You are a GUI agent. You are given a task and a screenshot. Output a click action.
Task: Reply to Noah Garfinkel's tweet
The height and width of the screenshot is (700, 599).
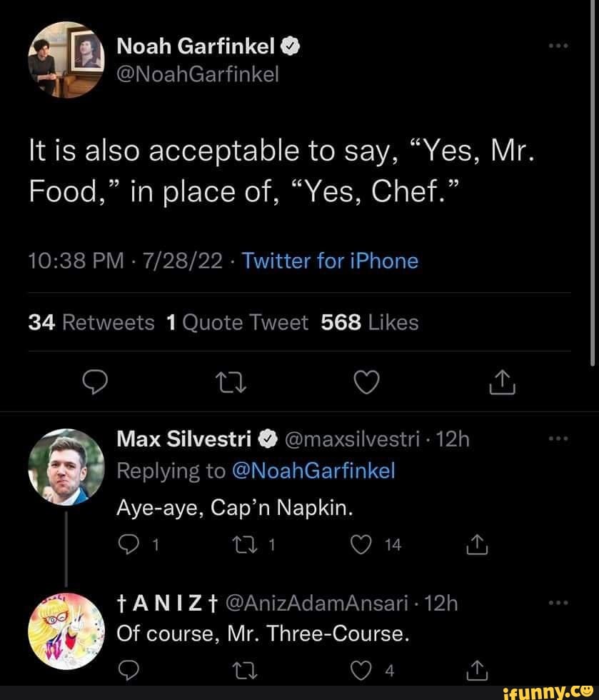(x=96, y=382)
